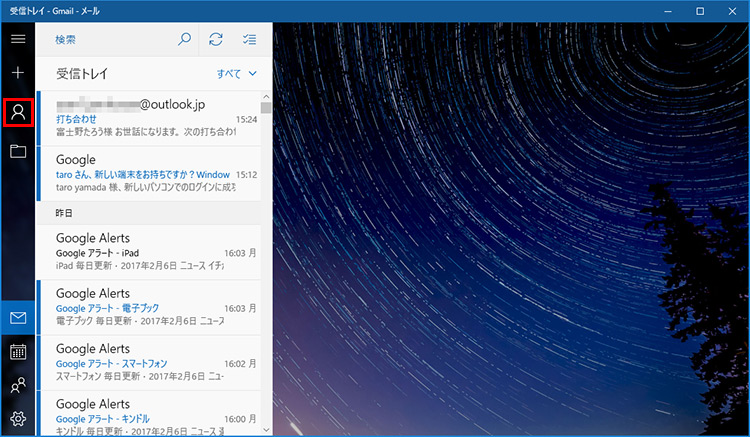Switch to the Calendar app icon
Screen dimensions: 750x437
(x=18, y=351)
